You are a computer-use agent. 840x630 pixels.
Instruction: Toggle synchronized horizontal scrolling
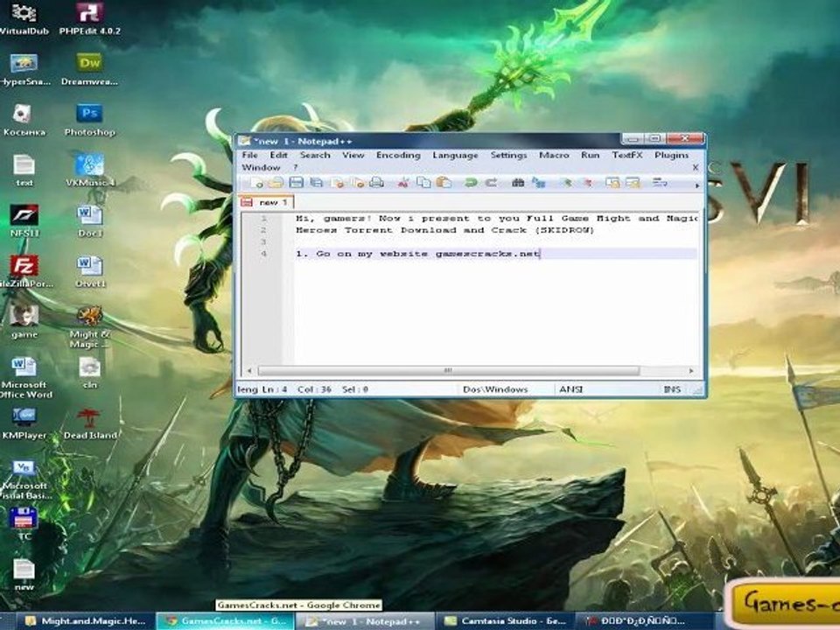633,183
